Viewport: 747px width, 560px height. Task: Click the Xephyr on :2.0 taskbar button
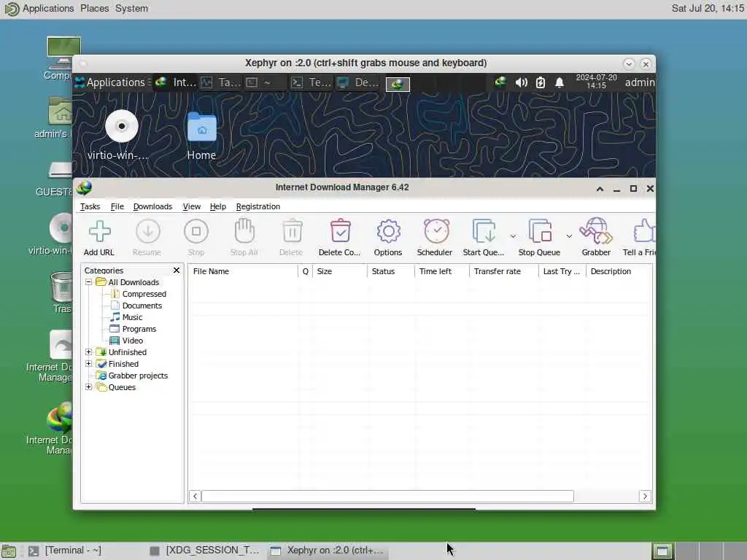[328, 551]
